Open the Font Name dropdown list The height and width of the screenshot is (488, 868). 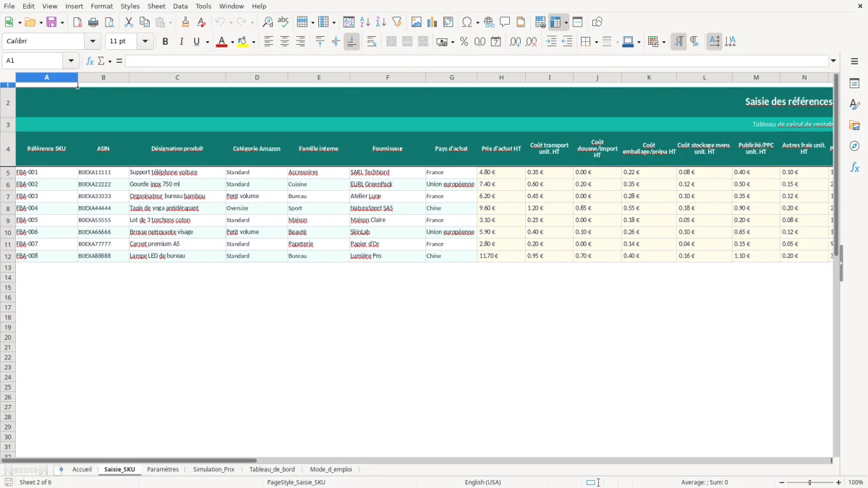pyautogui.click(x=93, y=42)
